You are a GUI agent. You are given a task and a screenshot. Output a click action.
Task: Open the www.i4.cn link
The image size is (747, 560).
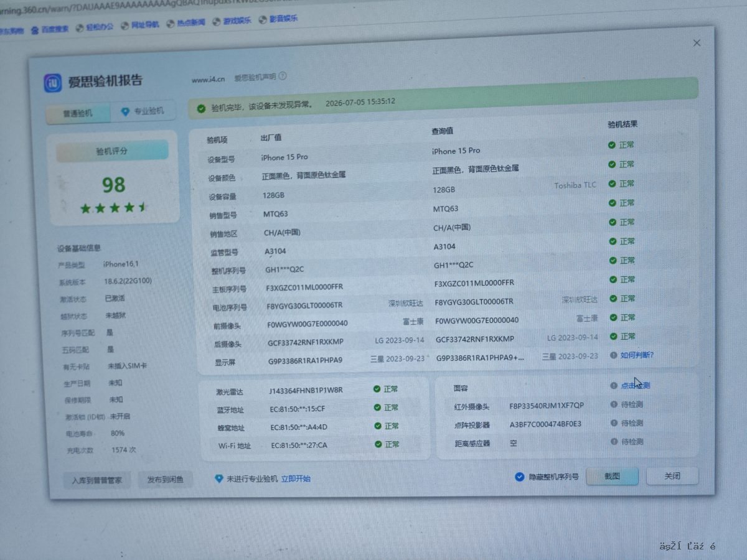[x=208, y=79]
